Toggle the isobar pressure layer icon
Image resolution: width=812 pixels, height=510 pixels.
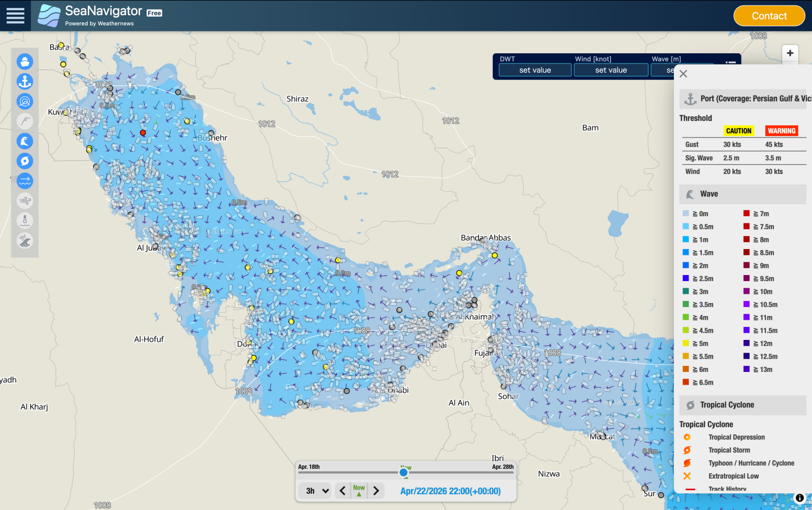coord(25,101)
